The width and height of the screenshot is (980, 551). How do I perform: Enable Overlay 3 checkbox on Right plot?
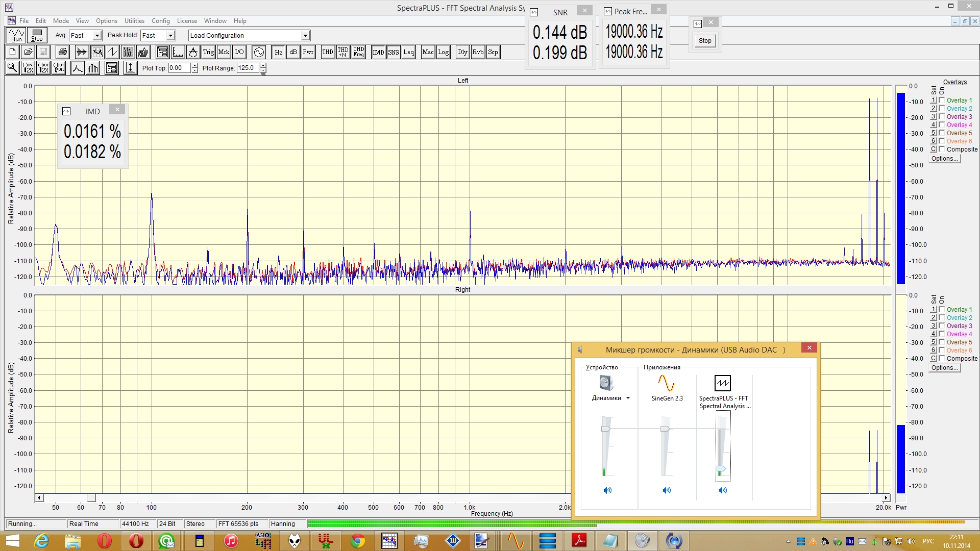(x=942, y=326)
